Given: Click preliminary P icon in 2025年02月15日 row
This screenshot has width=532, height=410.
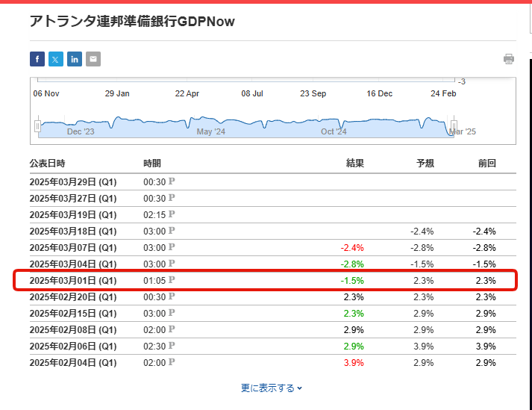Looking at the screenshot, I should pyautogui.click(x=172, y=312).
